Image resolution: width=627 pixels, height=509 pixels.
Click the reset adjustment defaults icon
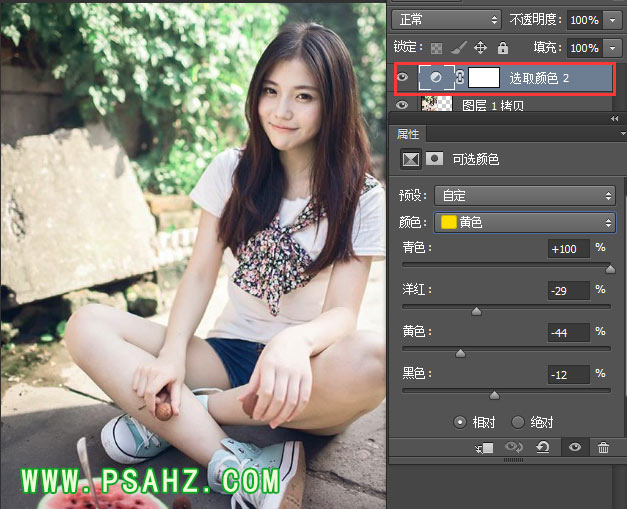pyautogui.click(x=542, y=449)
